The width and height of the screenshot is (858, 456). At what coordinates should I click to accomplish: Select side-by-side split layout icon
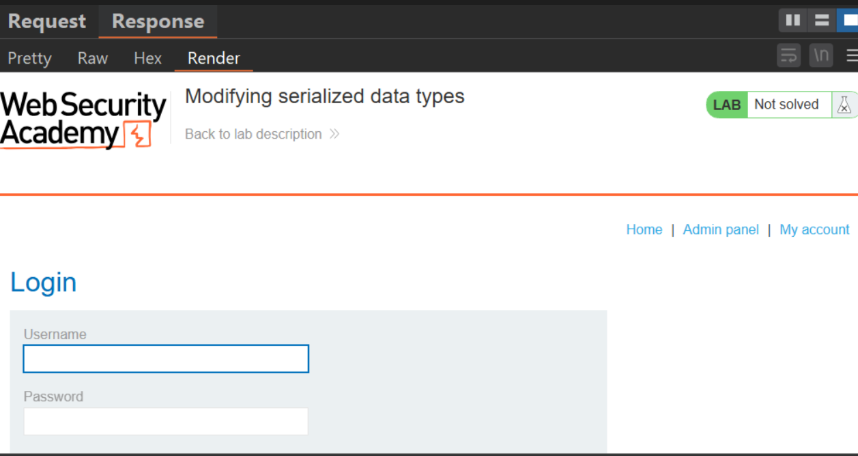793,21
